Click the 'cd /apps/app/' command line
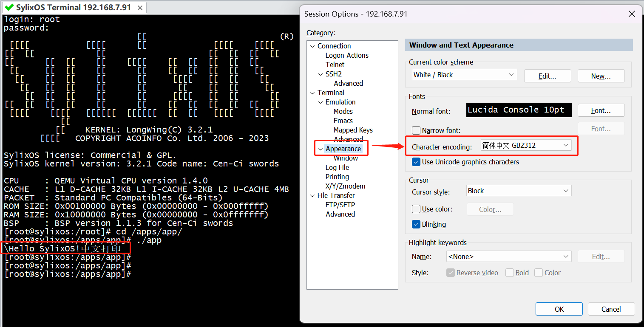 coord(93,231)
